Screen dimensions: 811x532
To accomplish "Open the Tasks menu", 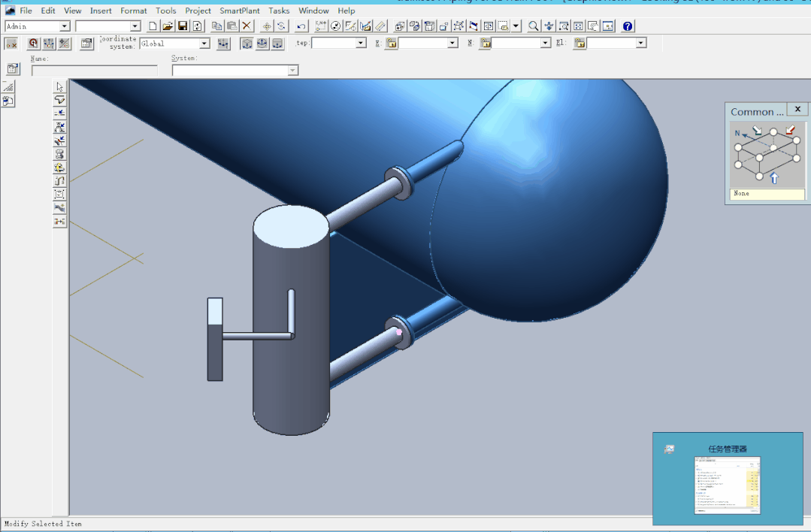I will (279, 11).
